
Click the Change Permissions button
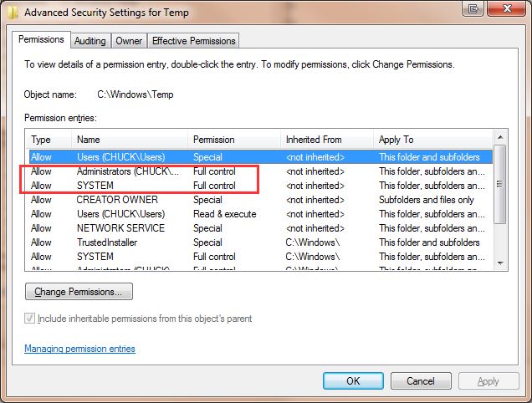pos(79,292)
